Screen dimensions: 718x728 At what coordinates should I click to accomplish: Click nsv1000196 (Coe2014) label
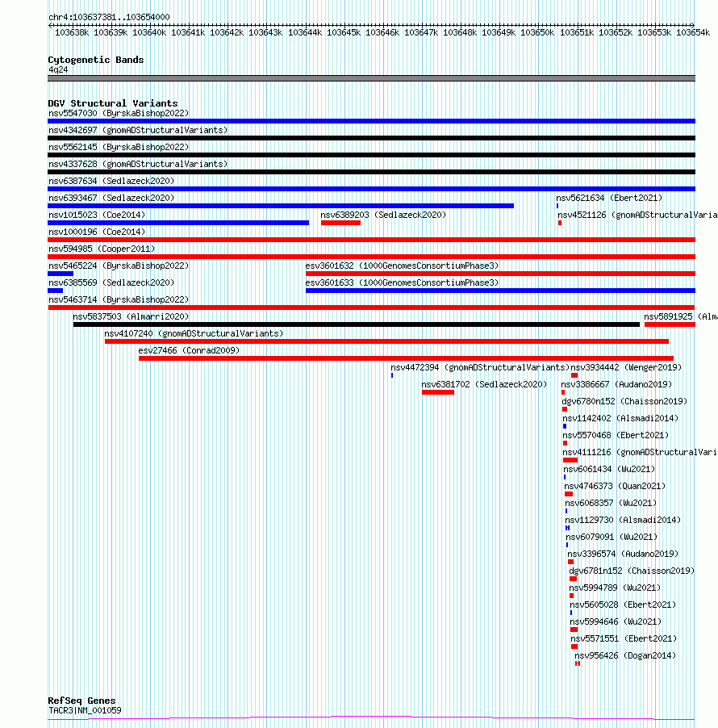pyautogui.click(x=97, y=232)
